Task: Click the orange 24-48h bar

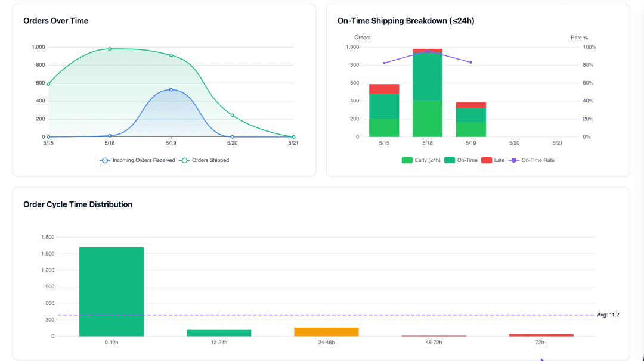Action: coord(326,332)
